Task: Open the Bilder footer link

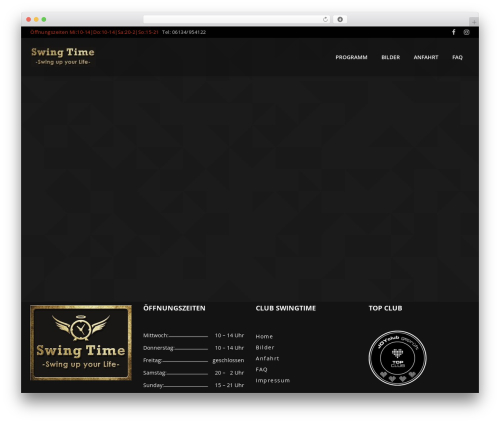Action: [x=265, y=347]
